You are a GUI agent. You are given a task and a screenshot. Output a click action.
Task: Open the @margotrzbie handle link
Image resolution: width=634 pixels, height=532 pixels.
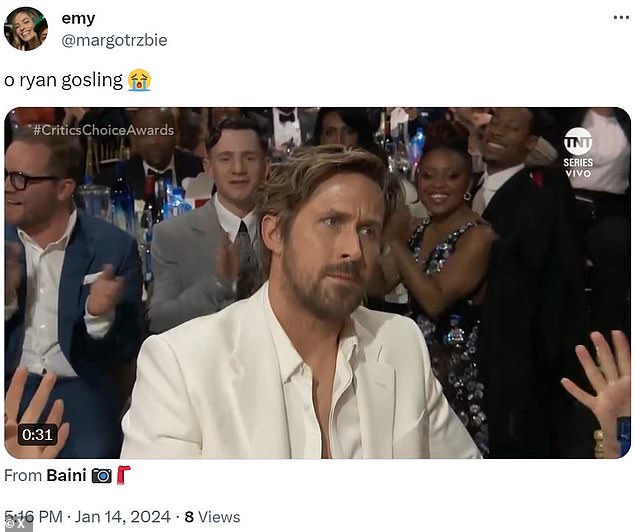tap(114, 40)
